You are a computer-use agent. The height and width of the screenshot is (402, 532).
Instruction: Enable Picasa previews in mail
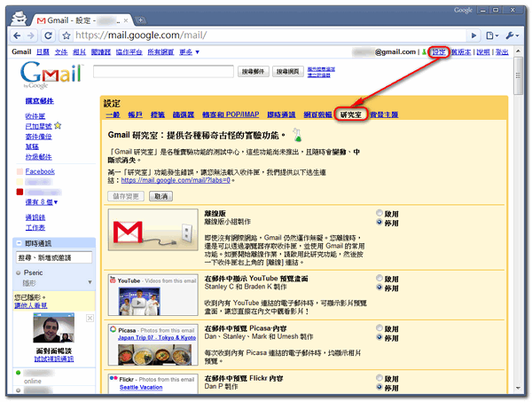[x=379, y=328]
